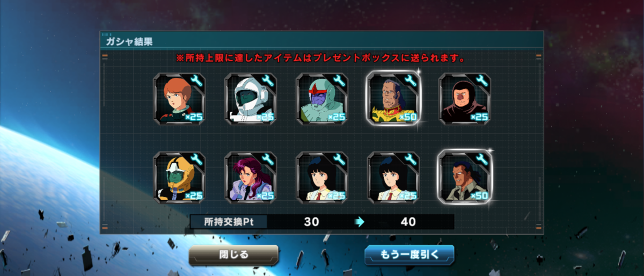Select the first black-haired girl card

(x=322, y=177)
